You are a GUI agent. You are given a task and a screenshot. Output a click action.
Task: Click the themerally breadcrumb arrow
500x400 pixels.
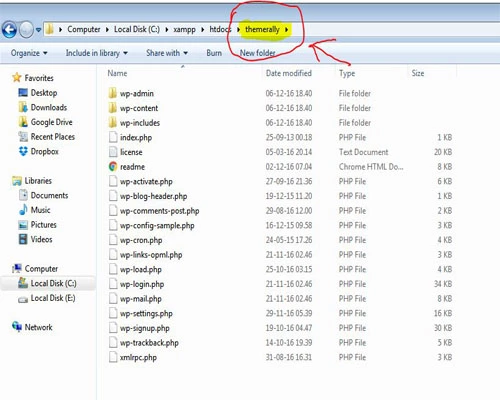coord(286,30)
